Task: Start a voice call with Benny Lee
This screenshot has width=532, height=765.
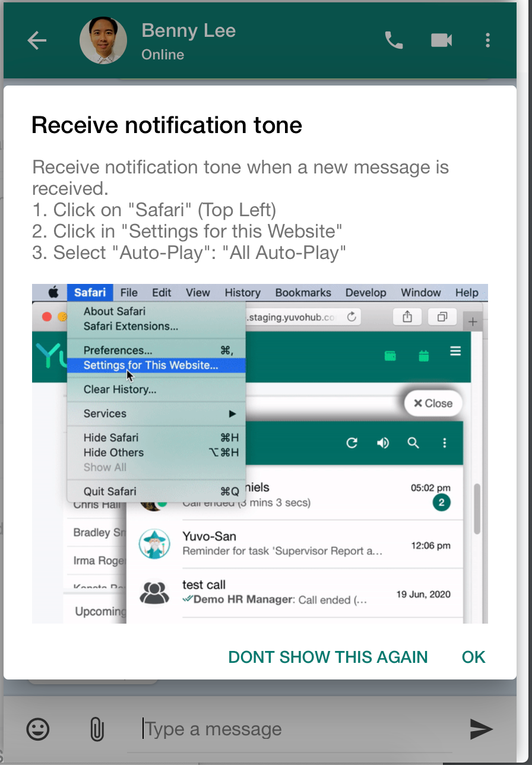Action: (x=394, y=40)
